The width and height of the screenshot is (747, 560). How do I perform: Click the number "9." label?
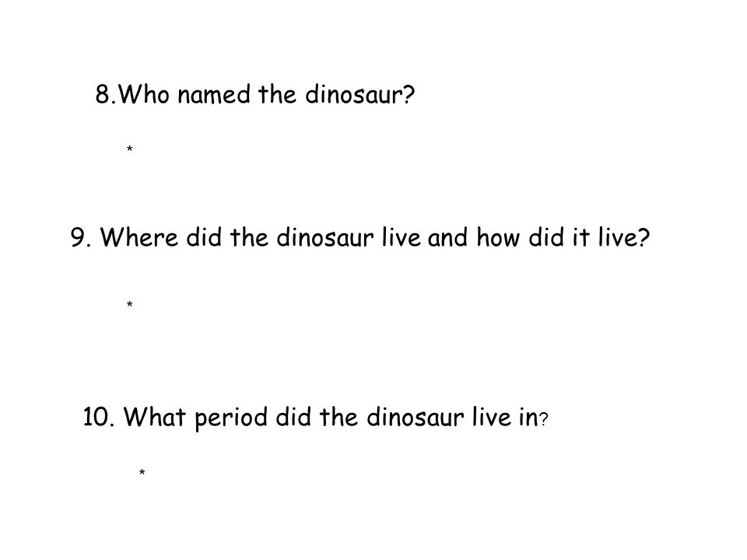(81, 237)
